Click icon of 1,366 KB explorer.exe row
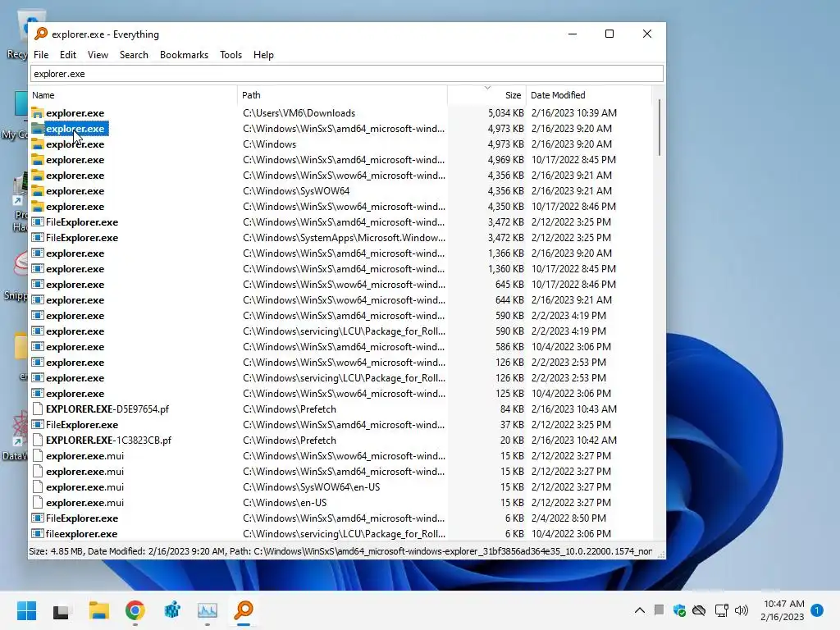This screenshot has width=840, height=630. click(37, 253)
